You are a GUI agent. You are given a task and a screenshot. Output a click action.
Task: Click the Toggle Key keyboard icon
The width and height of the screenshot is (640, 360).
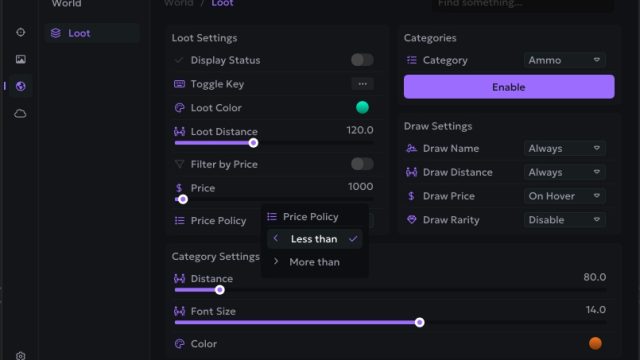point(179,84)
